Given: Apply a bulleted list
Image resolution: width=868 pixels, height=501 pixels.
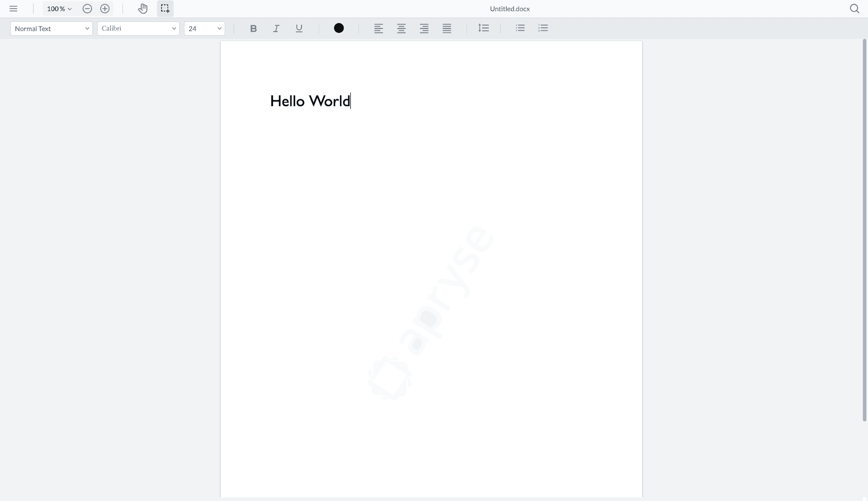Looking at the screenshot, I should click(520, 28).
